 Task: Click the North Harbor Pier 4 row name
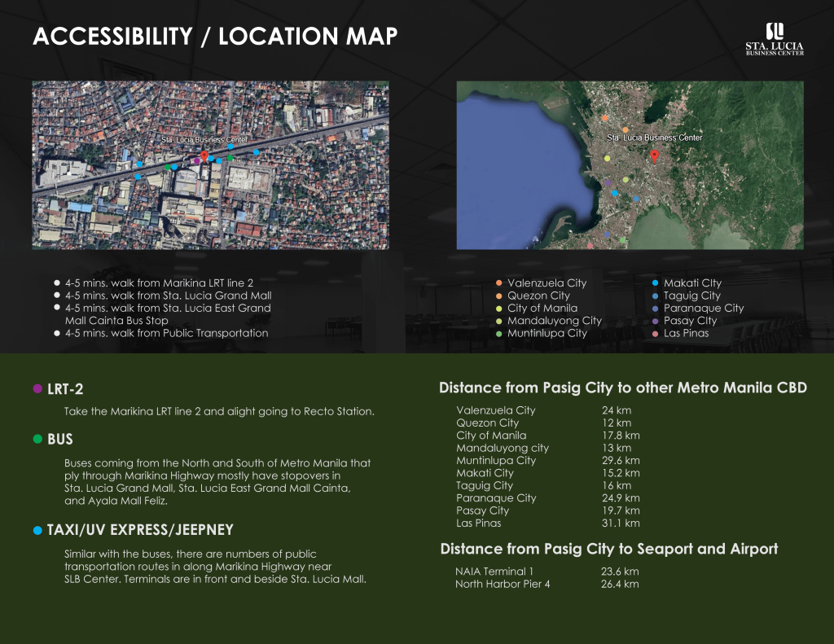[x=503, y=584]
